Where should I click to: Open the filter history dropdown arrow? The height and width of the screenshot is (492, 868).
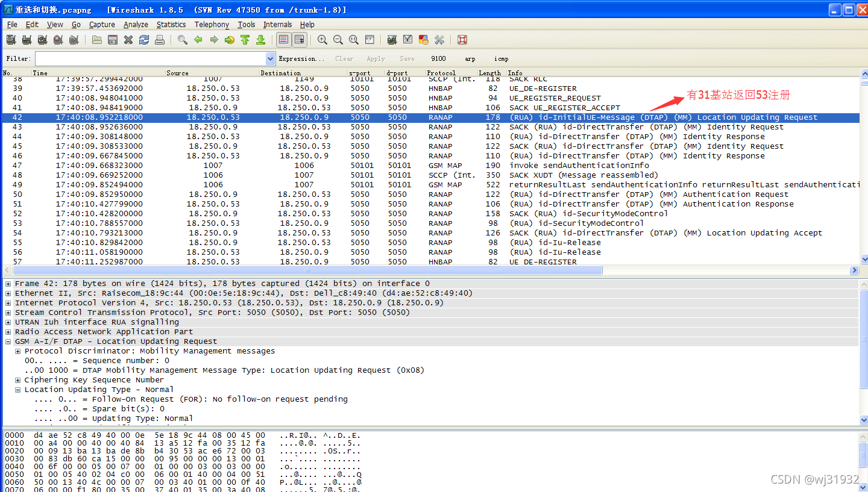pyautogui.click(x=271, y=58)
